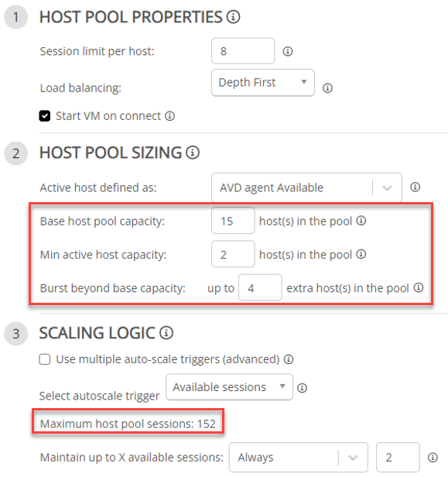Click info icon next to session limit field

(288, 51)
